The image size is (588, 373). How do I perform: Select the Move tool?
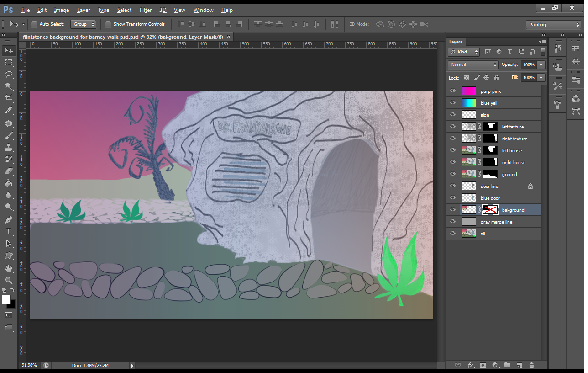coord(9,50)
